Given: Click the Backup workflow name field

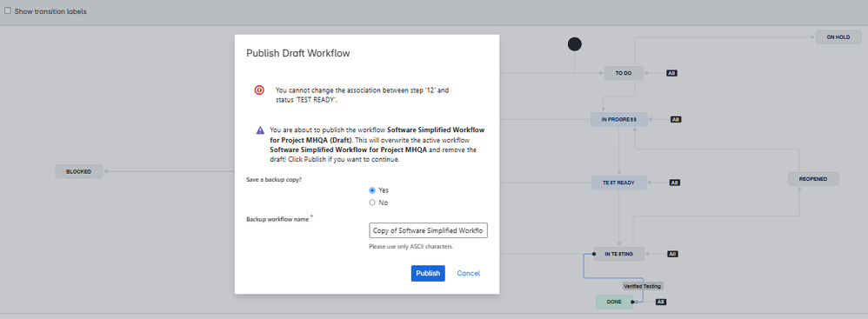Looking at the screenshot, I should (x=428, y=230).
